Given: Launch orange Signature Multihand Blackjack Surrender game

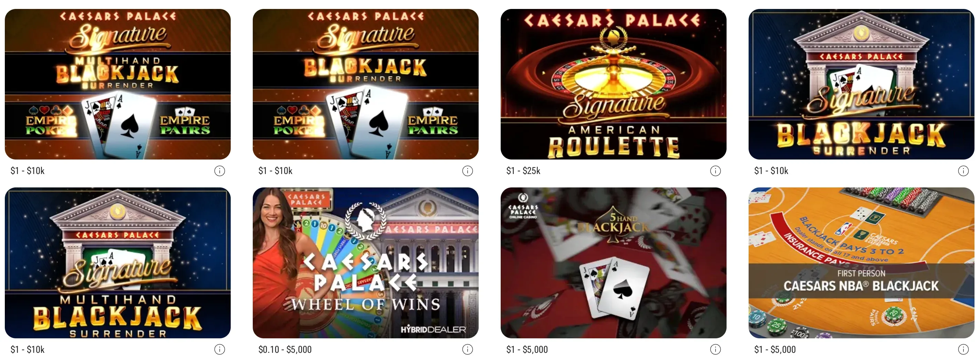Looking at the screenshot, I should click(117, 84).
